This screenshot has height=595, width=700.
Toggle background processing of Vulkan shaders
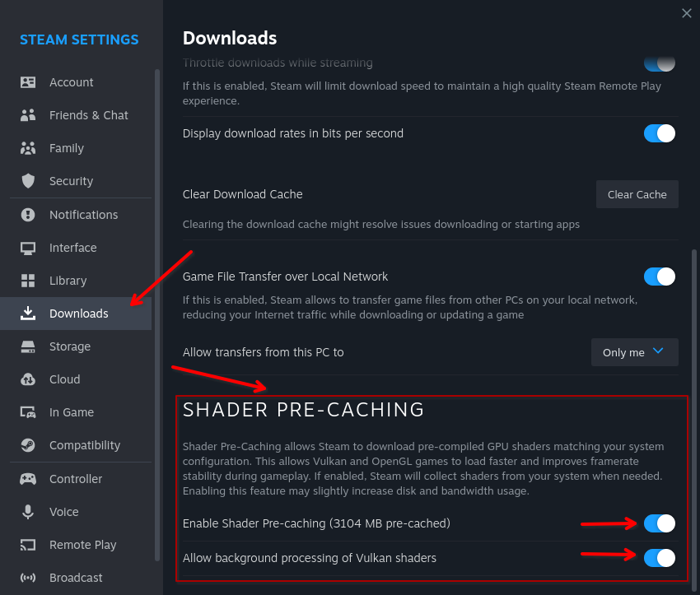pos(660,558)
